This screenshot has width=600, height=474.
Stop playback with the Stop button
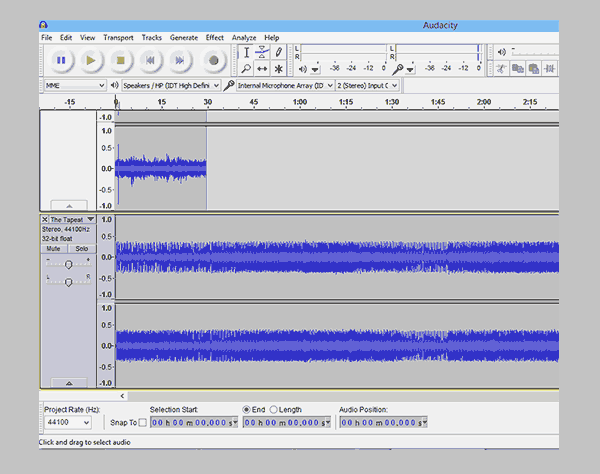pyautogui.click(x=121, y=60)
